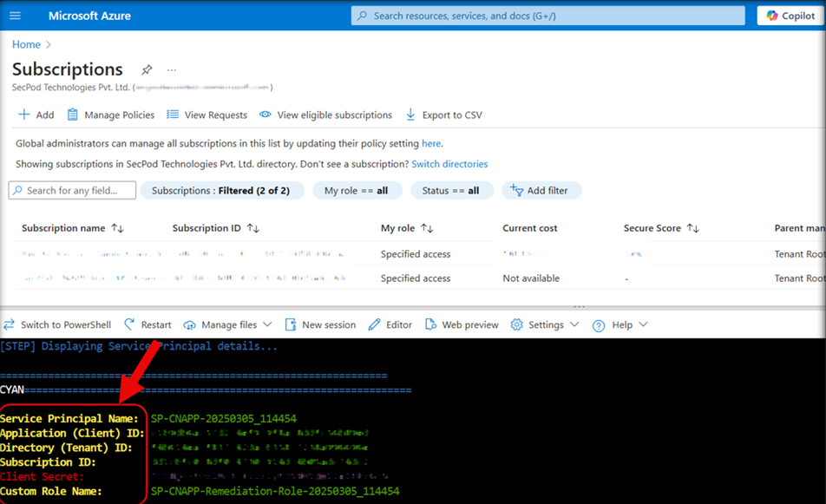The image size is (826, 504).
Task: Click the 'Client Secret:' label in terminal
Action: tap(43, 476)
